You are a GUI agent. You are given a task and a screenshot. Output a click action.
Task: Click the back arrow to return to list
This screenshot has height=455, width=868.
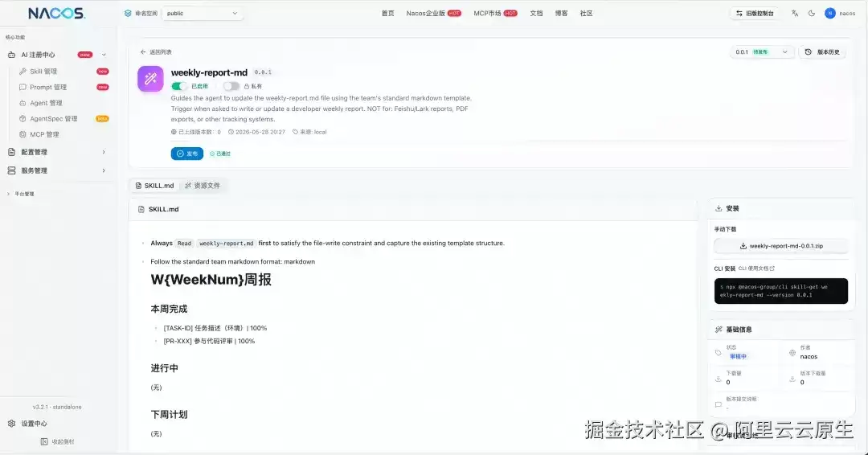(x=143, y=52)
